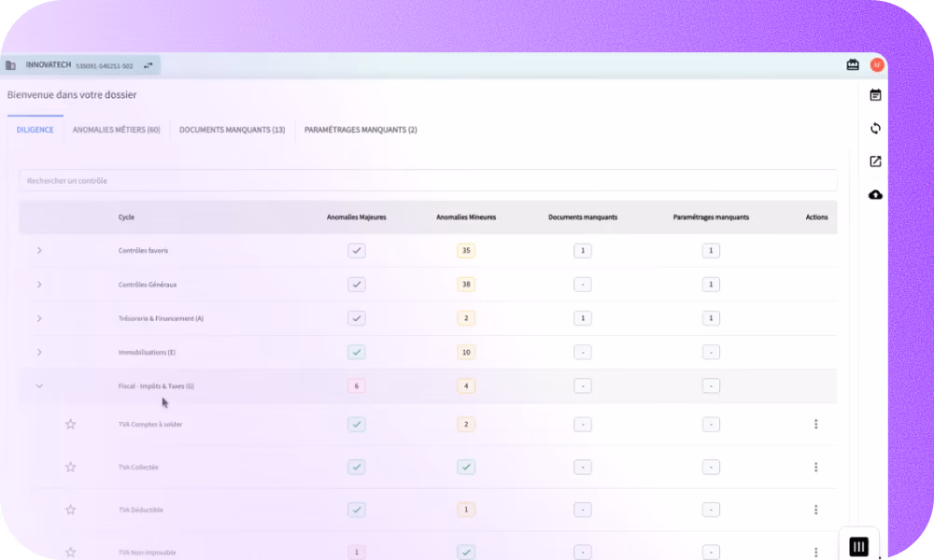This screenshot has width=934, height=560.
Task: Collapse the Fiscal - Impôts & Taxes row
Action: pyautogui.click(x=39, y=385)
